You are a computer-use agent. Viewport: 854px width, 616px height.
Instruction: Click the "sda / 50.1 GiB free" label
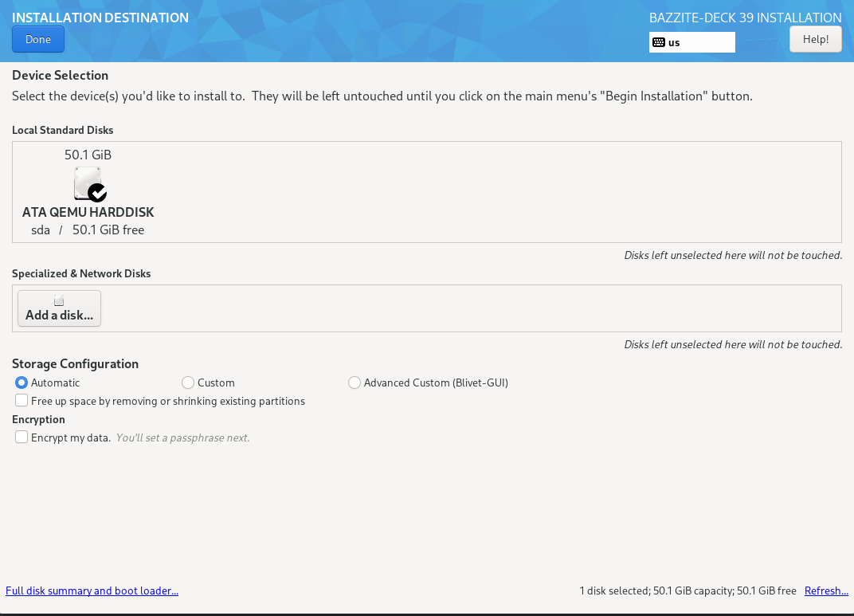click(x=88, y=230)
